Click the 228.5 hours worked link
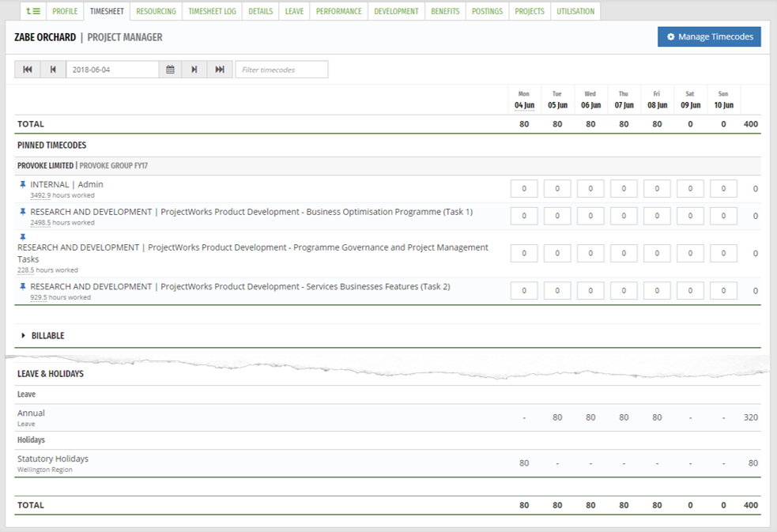This screenshot has width=777, height=532. [x=47, y=270]
